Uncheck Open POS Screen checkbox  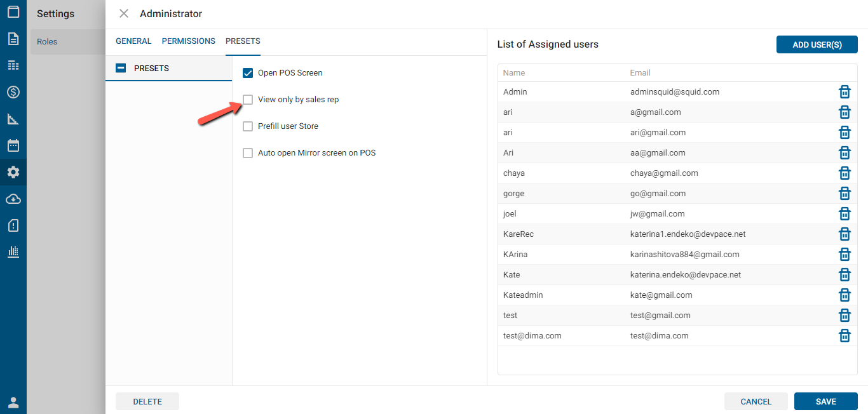click(248, 73)
